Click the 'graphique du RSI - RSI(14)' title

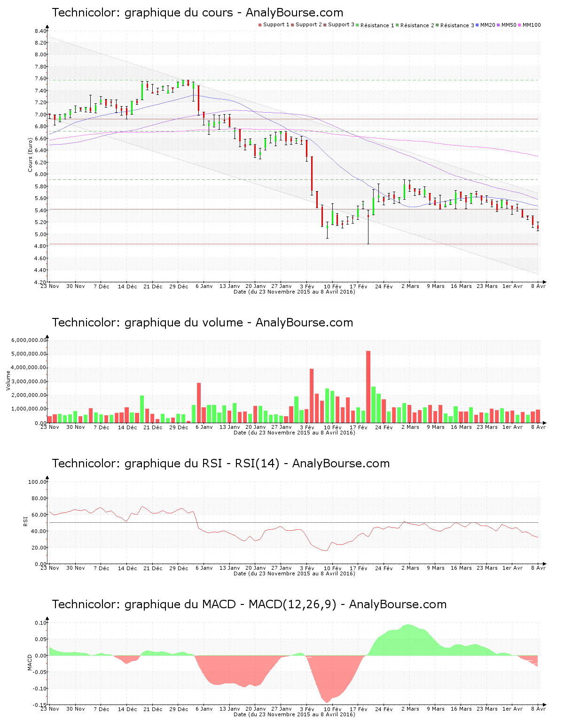tap(221, 464)
